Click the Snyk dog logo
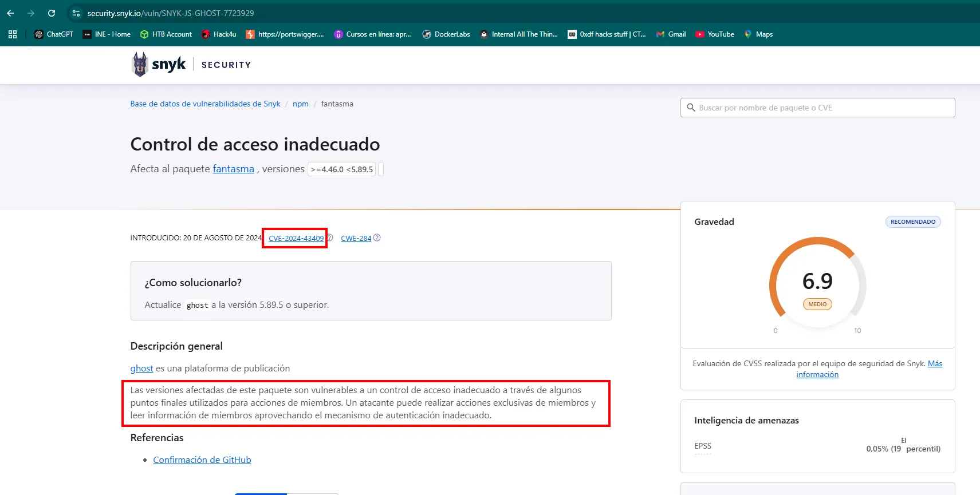The height and width of the screenshot is (495, 980). (x=140, y=64)
